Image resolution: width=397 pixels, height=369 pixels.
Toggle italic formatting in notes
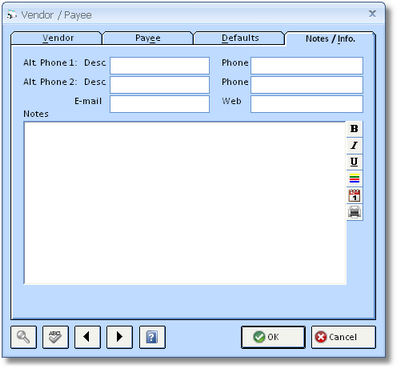pos(354,145)
